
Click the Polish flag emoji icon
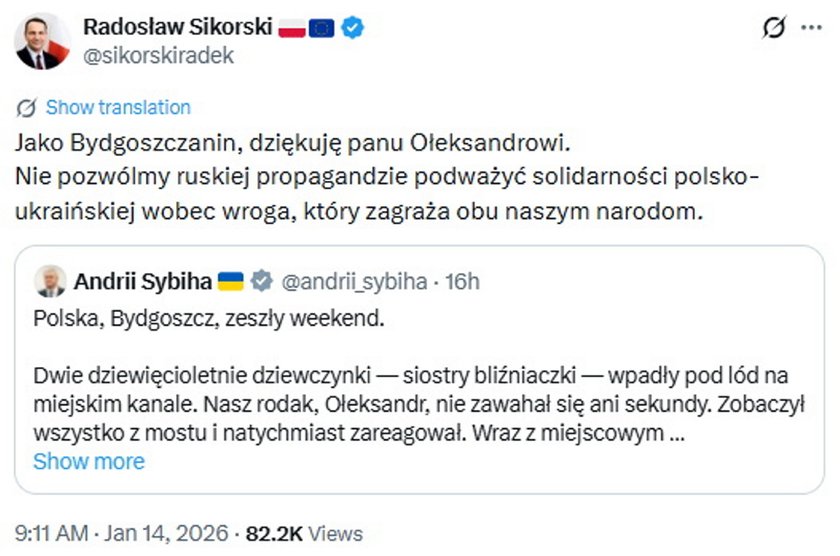291,28
